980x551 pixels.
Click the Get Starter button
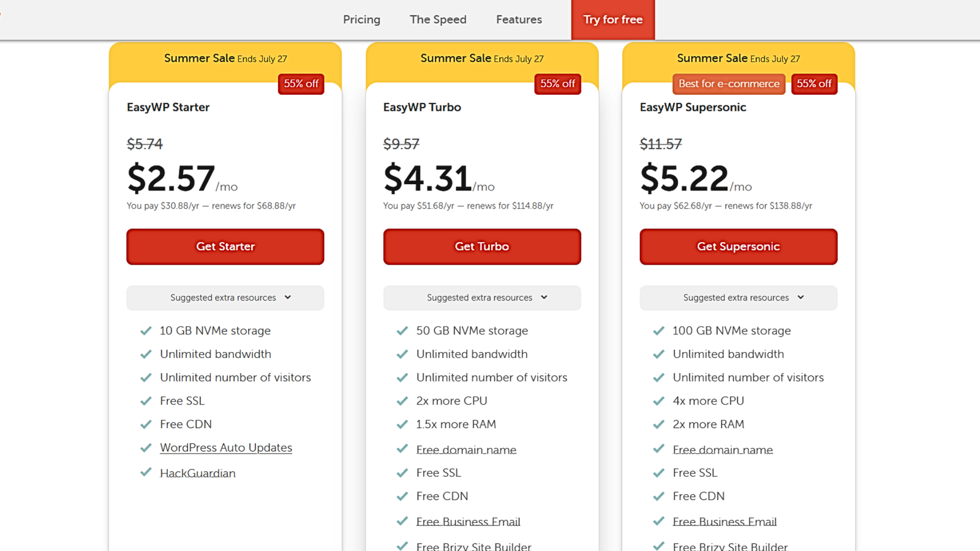point(225,247)
